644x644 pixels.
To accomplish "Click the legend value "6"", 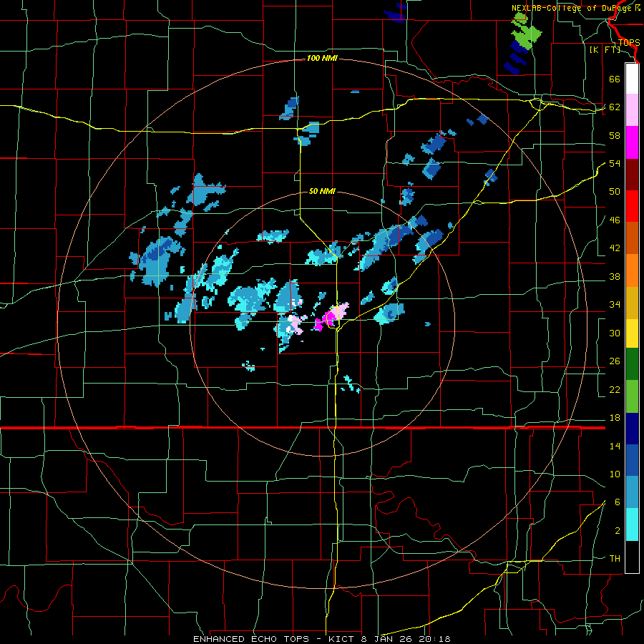I will 618,502.
